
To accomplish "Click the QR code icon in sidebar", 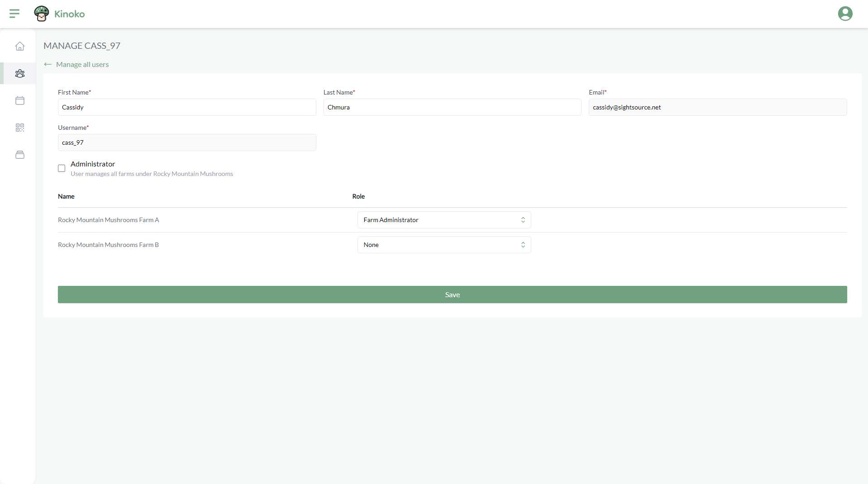I will (19, 127).
